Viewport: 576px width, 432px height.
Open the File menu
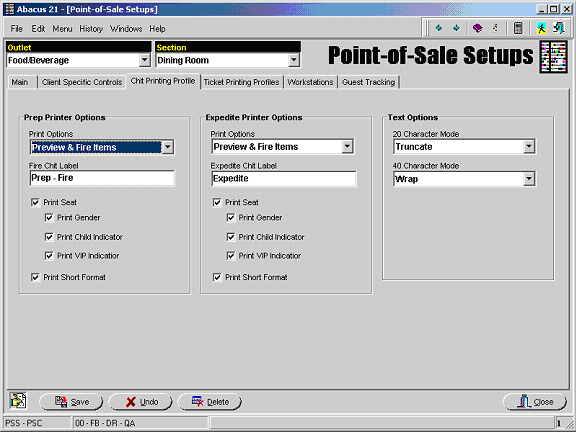[17, 29]
